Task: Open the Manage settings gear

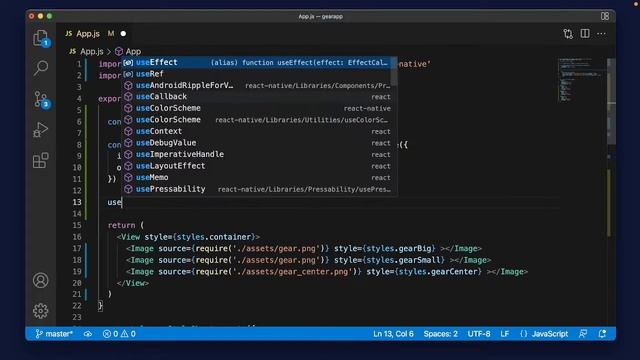Action: (40, 311)
